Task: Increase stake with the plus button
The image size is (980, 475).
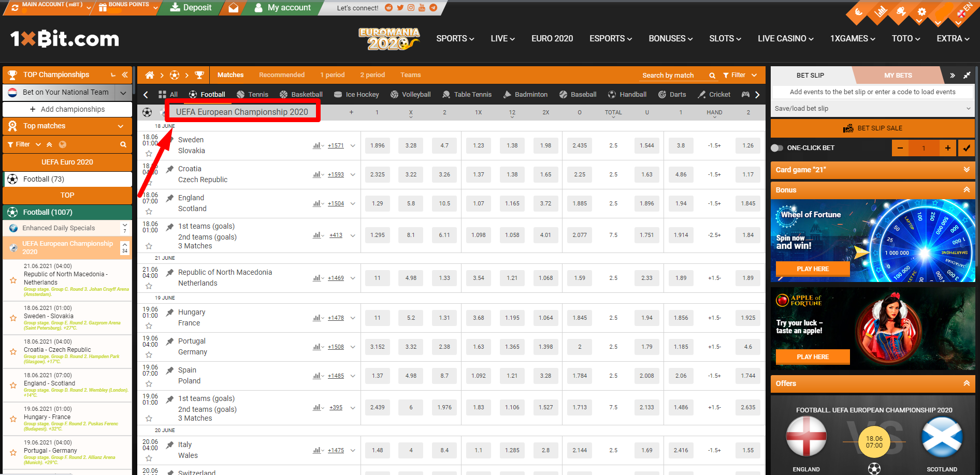Action: (x=947, y=148)
